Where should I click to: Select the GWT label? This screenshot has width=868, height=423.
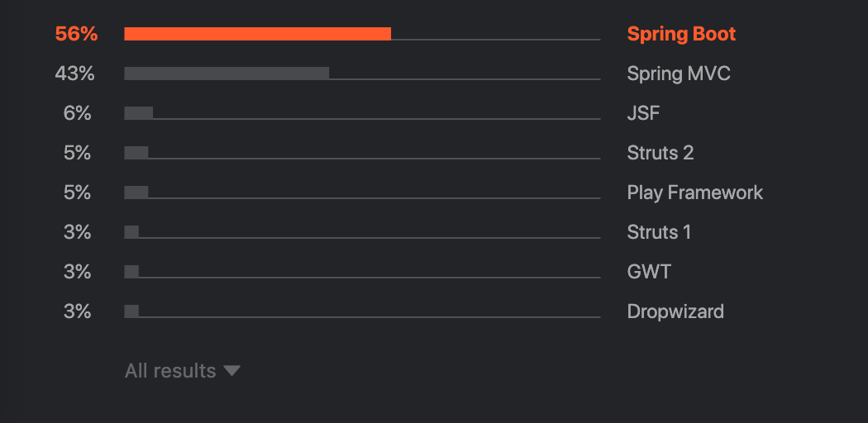tap(649, 272)
